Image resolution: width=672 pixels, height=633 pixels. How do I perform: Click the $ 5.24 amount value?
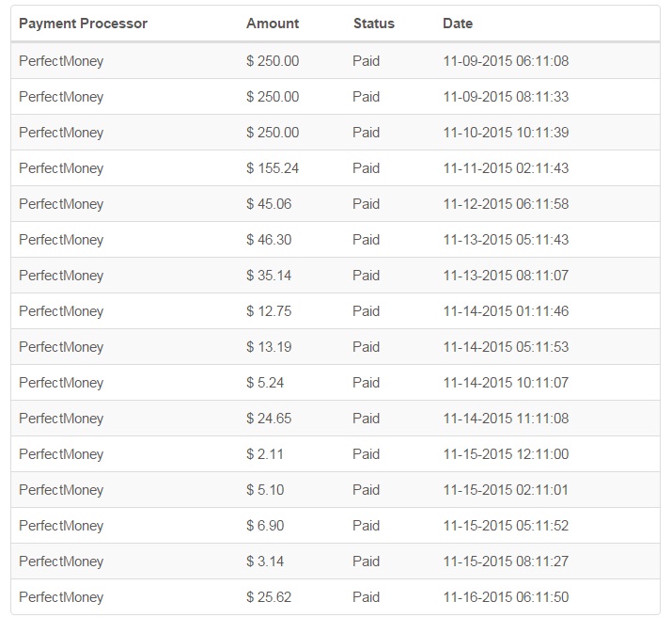265,383
